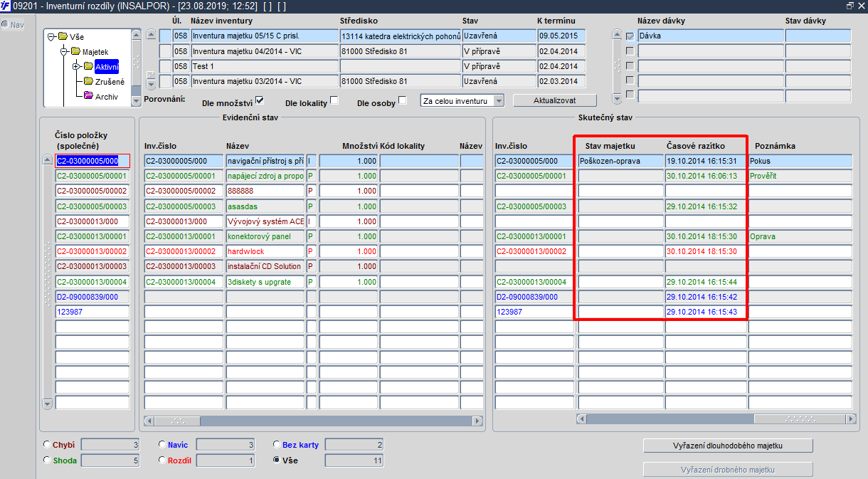
Task: Open the Archiv folder icon
Action: tap(88, 95)
